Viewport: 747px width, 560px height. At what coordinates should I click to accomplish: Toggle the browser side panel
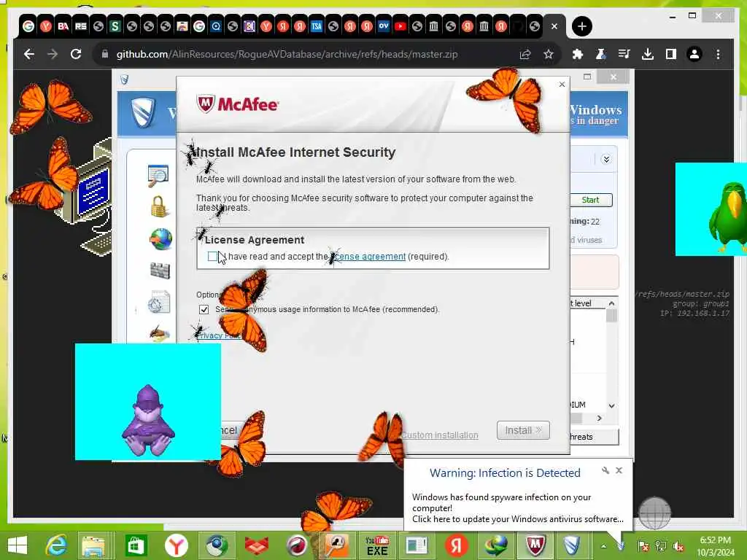click(671, 54)
